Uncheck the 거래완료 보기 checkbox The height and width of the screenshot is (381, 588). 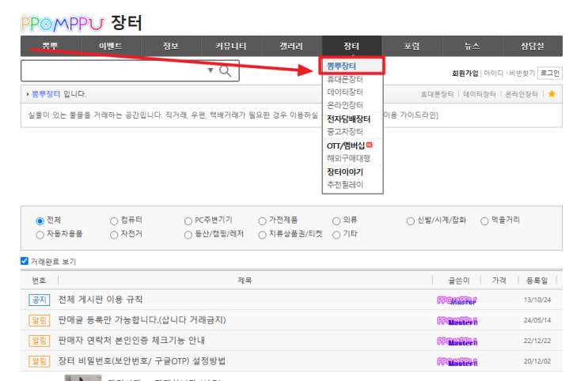click(x=25, y=261)
